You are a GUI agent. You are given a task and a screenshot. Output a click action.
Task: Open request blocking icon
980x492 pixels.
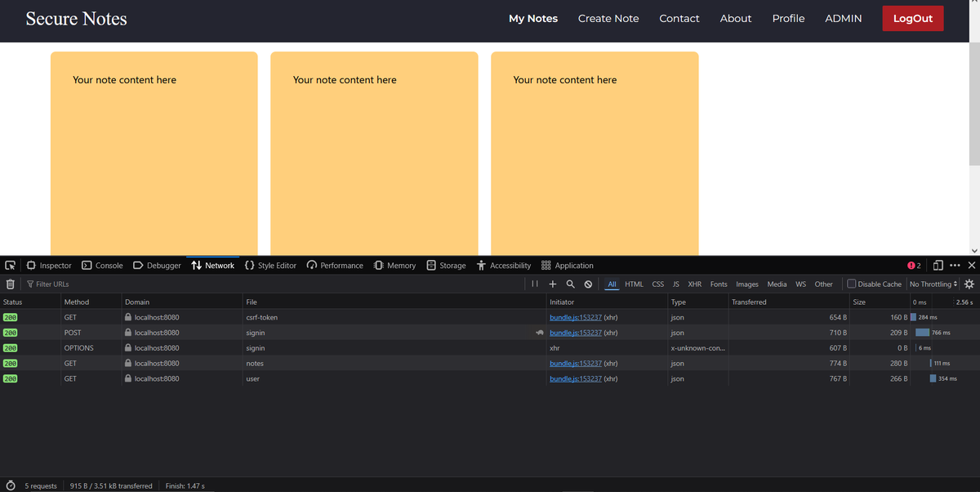coord(588,284)
